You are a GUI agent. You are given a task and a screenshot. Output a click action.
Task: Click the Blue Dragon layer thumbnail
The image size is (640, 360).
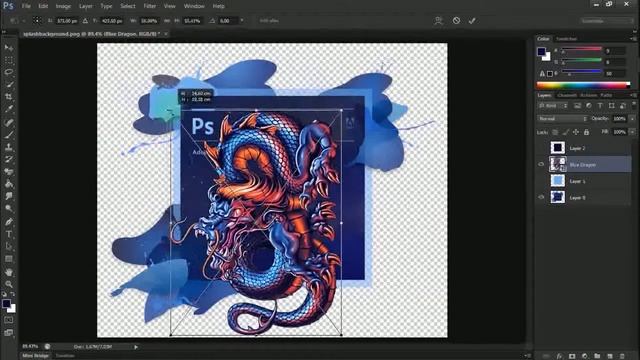pyautogui.click(x=558, y=164)
